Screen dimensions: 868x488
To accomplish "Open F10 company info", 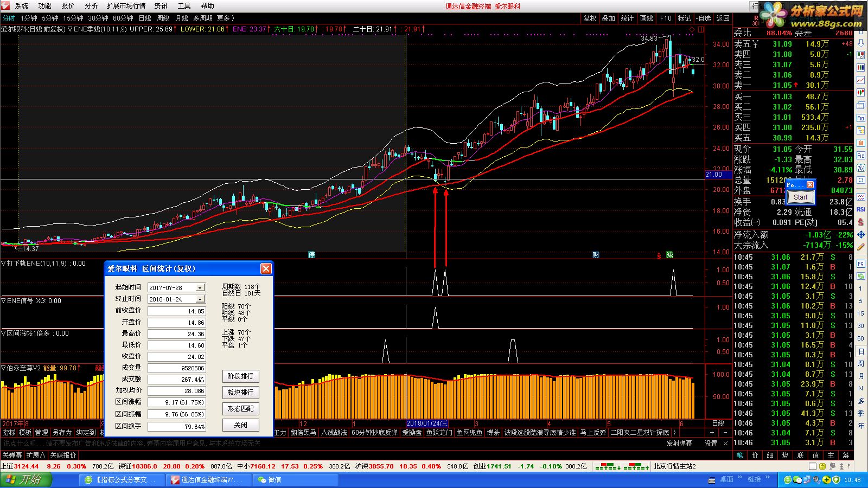I will coord(666,18).
